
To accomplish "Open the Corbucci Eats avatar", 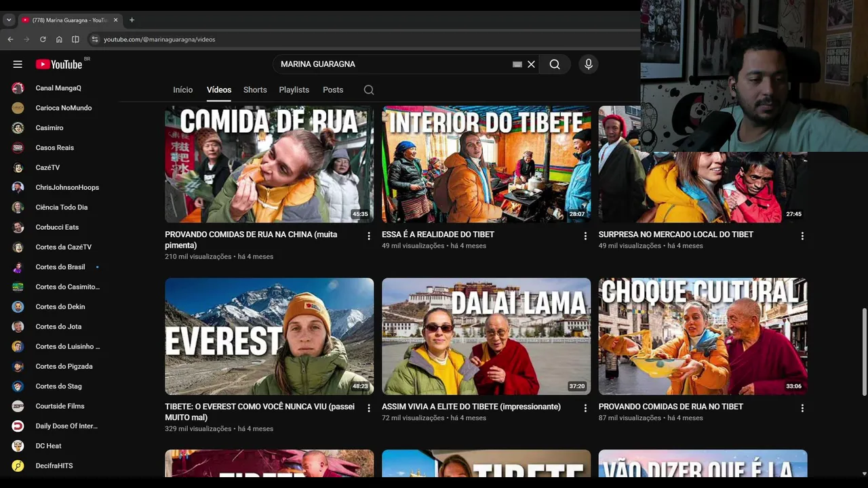I will click(x=18, y=227).
